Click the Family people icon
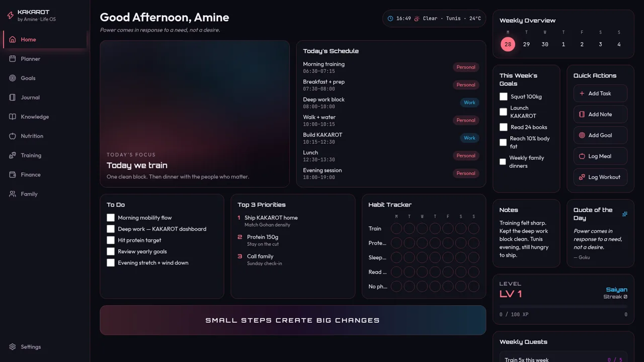This screenshot has height=362, width=644. click(x=13, y=194)
